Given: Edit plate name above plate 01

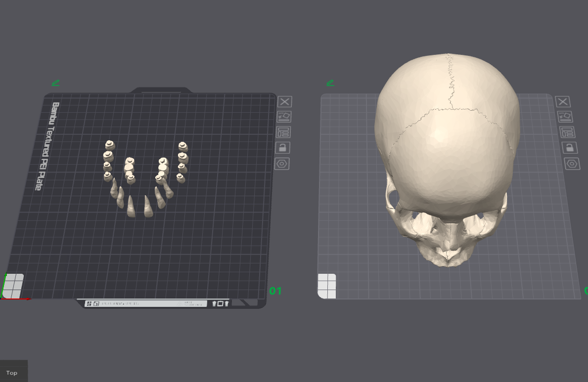Looking at the screenshot, I should click(x=55, y=83).
